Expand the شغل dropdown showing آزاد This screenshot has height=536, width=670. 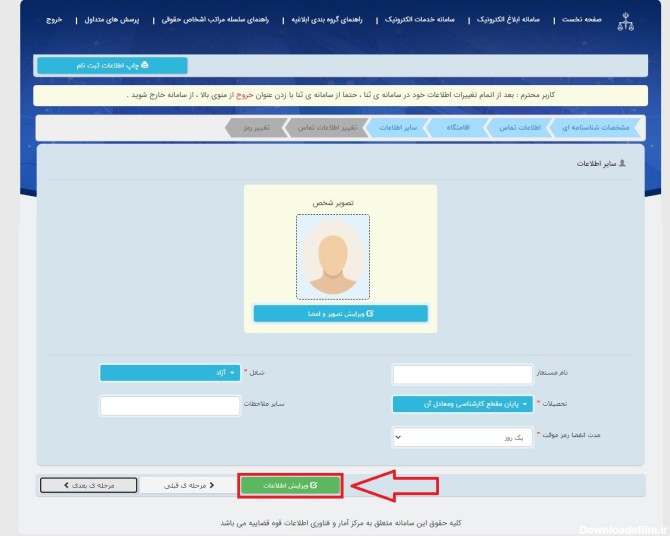pyautogui.click(x=170, y=373)
